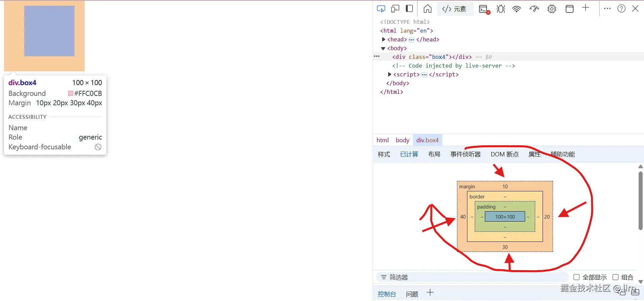Open the Network wifi icon
Viewport: 644px width, 301px height.
[517, 9]
